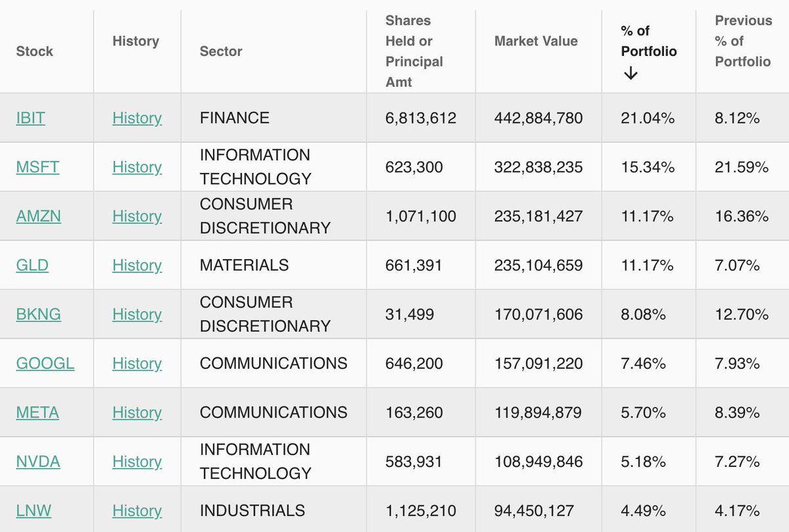Sort by Previous % of Portfolio

pos(743,41)
